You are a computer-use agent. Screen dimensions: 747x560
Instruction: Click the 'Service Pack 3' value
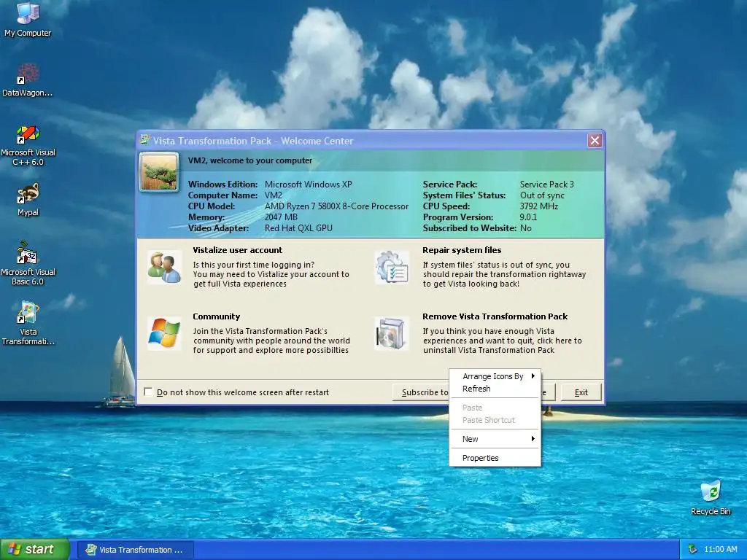coord(546,184)
